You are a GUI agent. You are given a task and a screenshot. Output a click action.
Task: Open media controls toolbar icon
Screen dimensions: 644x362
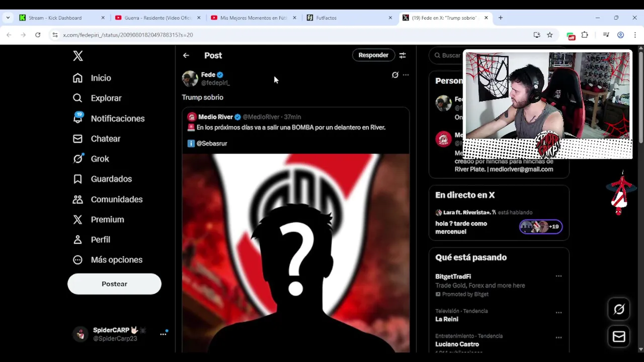tap(606, 35)
